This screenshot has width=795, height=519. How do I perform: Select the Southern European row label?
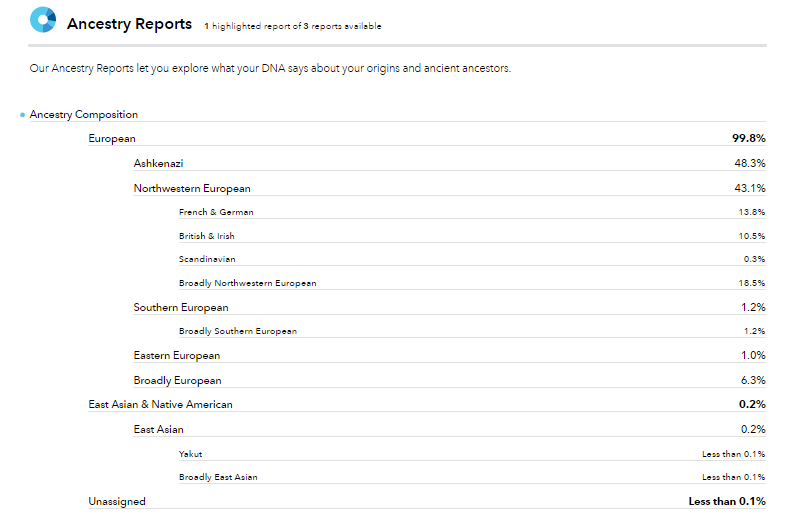(x=180, y=308)
